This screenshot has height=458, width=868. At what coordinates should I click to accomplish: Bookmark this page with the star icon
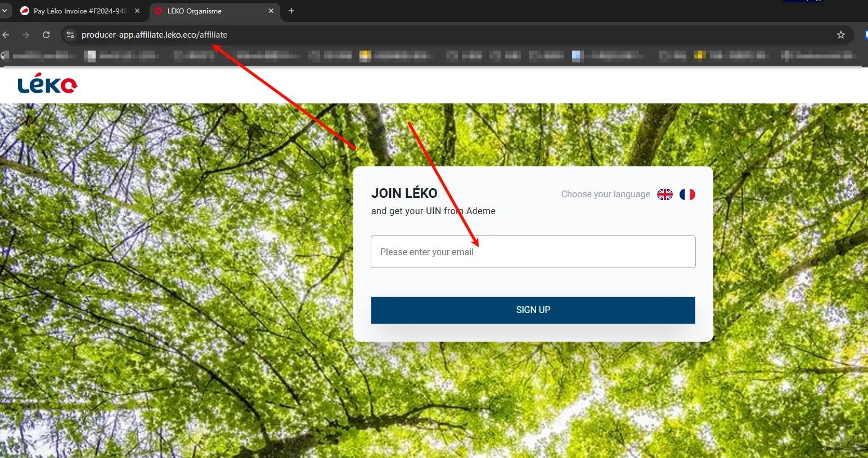pyautogui.click(x=840, y=35)
